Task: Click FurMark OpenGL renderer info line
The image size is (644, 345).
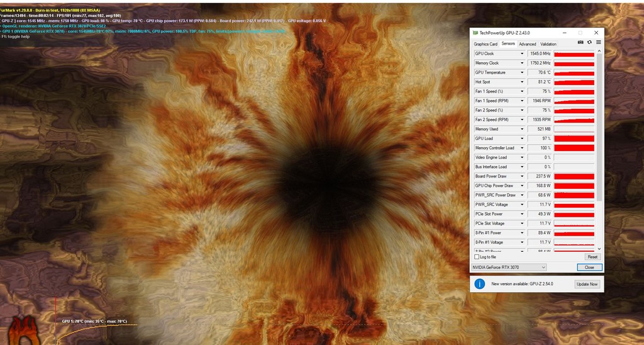Action: tap(53, 26)
